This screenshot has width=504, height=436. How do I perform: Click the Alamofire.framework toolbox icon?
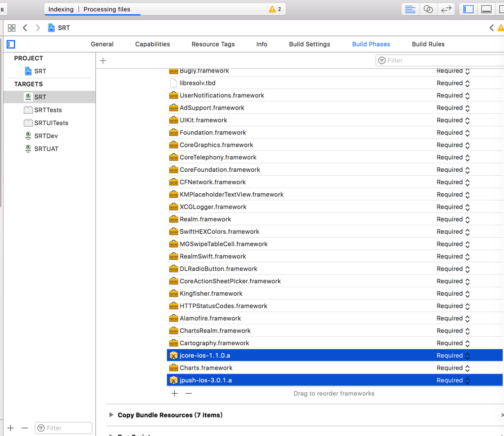pos(174,318)
